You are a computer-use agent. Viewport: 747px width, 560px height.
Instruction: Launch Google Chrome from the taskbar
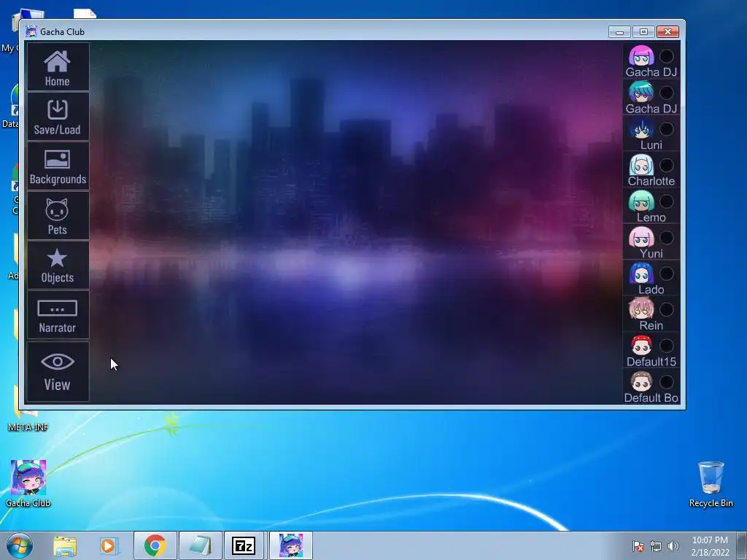[x=155, y=545]
